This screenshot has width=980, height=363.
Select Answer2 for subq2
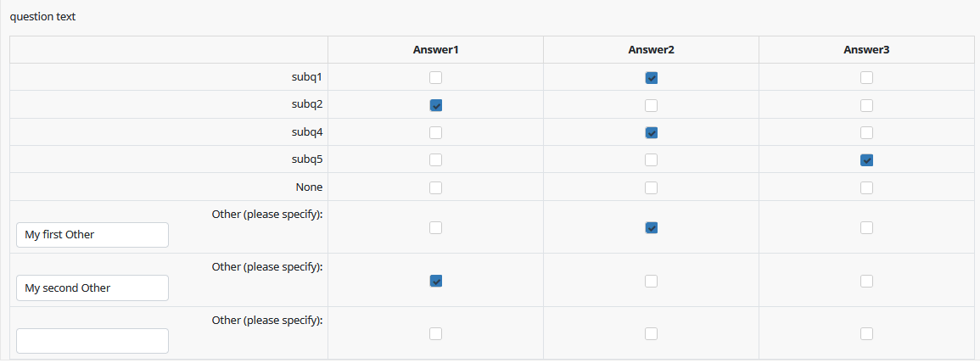652,105
